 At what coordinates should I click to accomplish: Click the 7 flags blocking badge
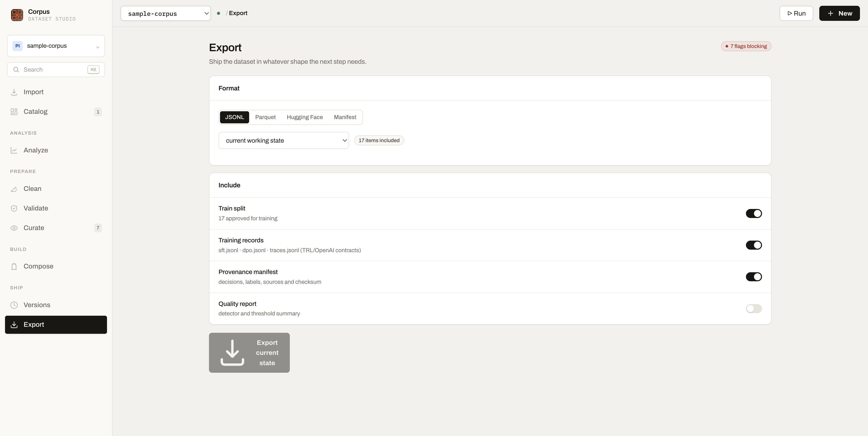tap(746, 46)
